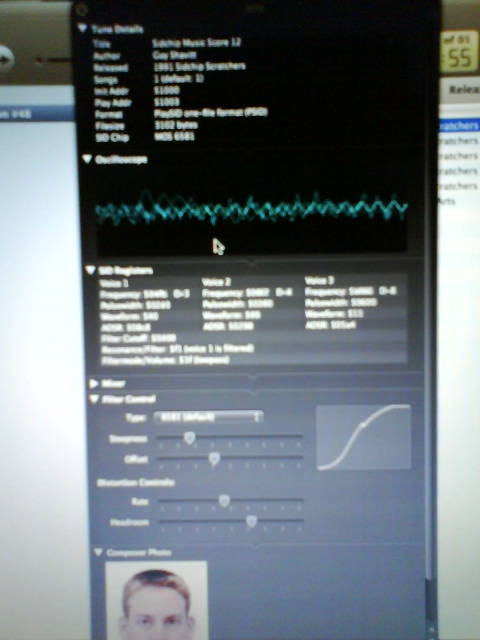Viewport: 480px width, 640px height.
Task: Click the SID Chip value 'MOS 6581'
Action: pyautogui.click(x=174, y=136)
